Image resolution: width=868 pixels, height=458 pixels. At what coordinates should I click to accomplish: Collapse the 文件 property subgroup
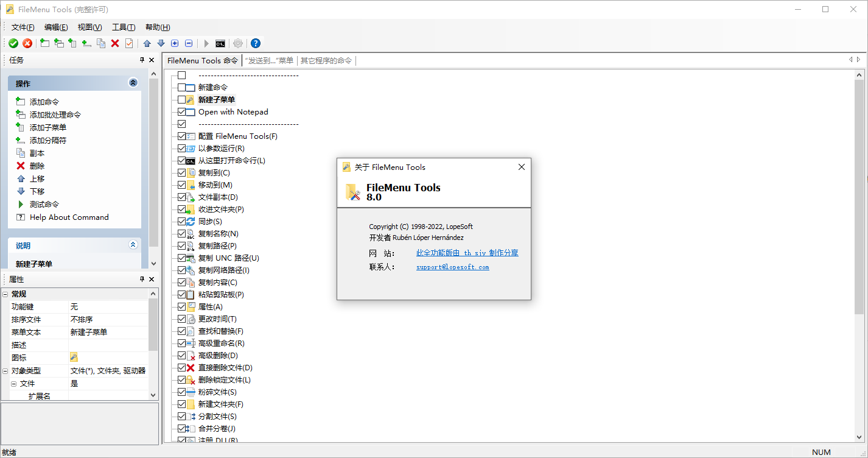click(13, 384)
